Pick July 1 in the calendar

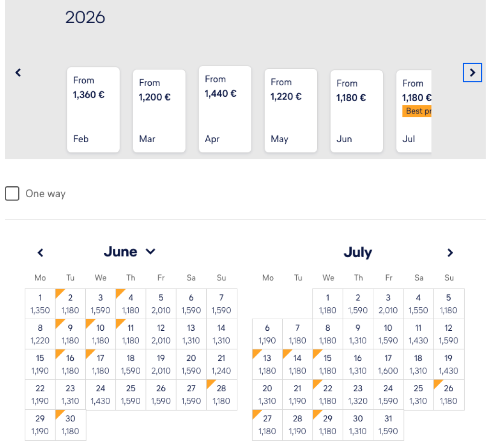[x=328, y=304]
